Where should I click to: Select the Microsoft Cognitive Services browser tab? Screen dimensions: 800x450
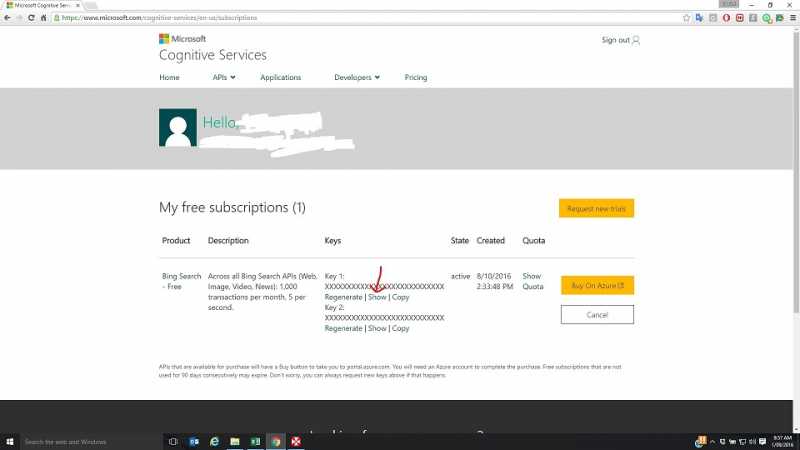click(x=40, y=5)
